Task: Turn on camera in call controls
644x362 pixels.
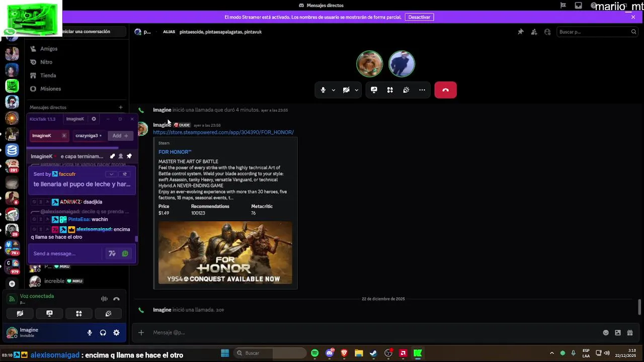Action: (x=346, y=90)
